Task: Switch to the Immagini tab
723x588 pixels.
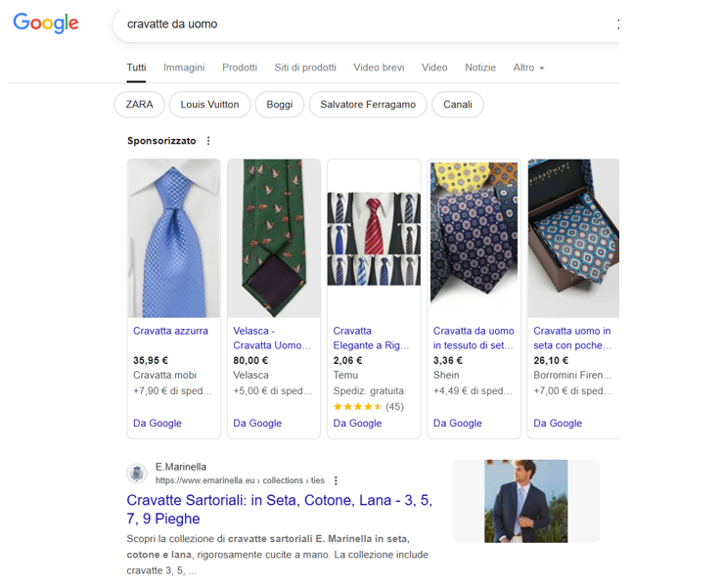Action: point(184,68)
